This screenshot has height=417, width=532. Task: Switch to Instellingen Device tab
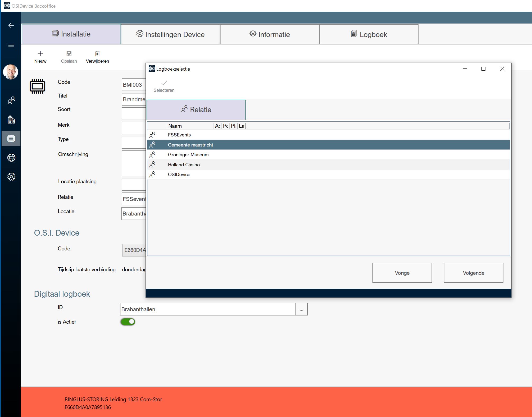click(x=171, y=34)
